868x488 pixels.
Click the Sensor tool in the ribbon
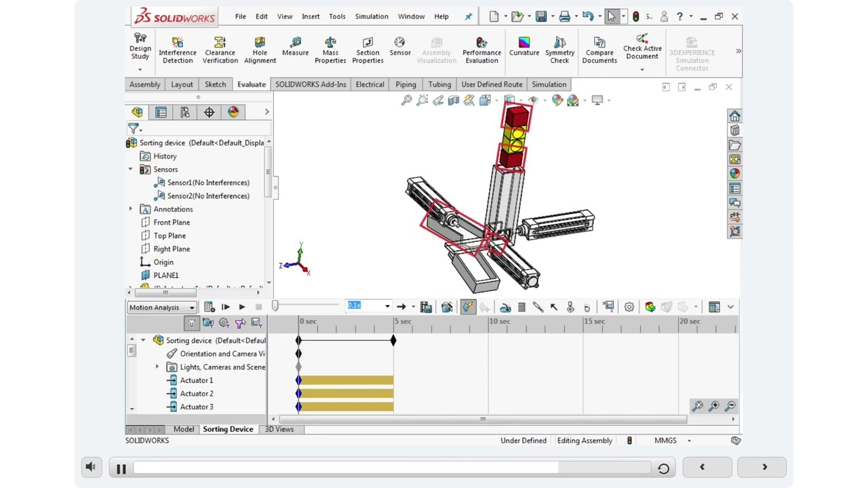click(400, 47)
